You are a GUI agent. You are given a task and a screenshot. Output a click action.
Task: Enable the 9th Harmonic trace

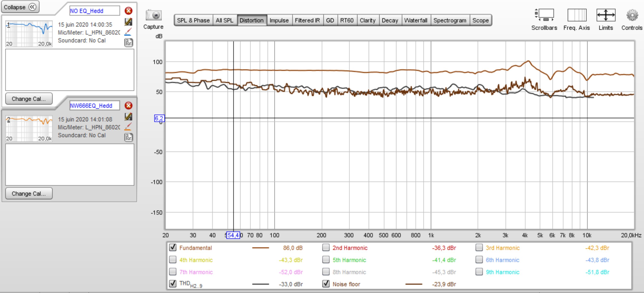479,272
